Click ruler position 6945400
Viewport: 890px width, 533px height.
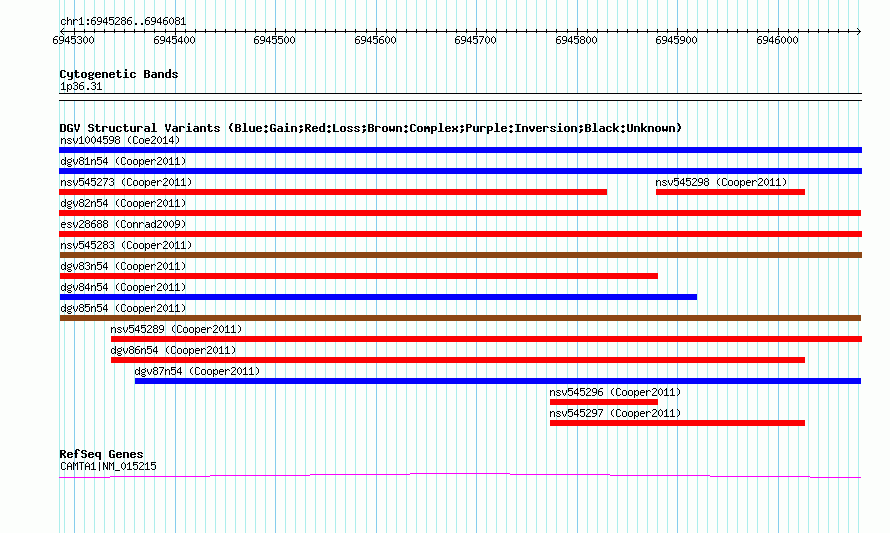point(174,40)
